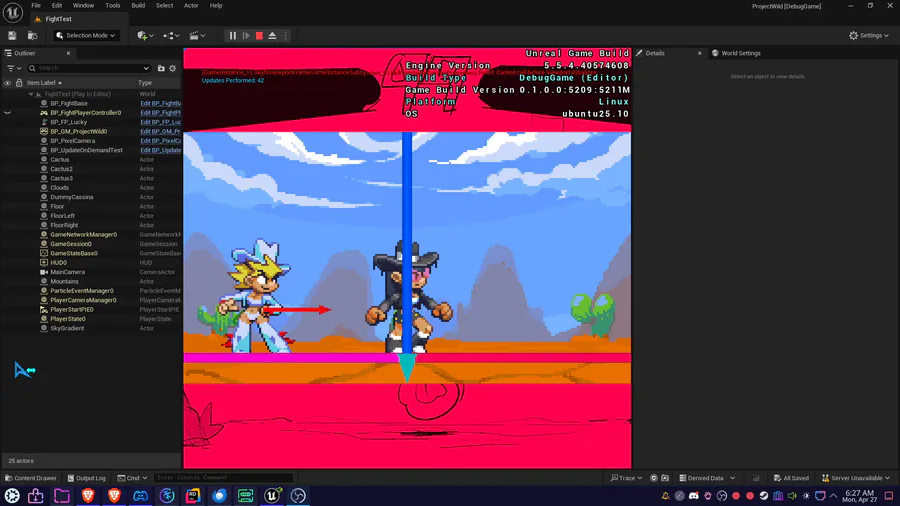Open the File menu
The height and width of the screenshot is (506, 900).
point(36,6)
